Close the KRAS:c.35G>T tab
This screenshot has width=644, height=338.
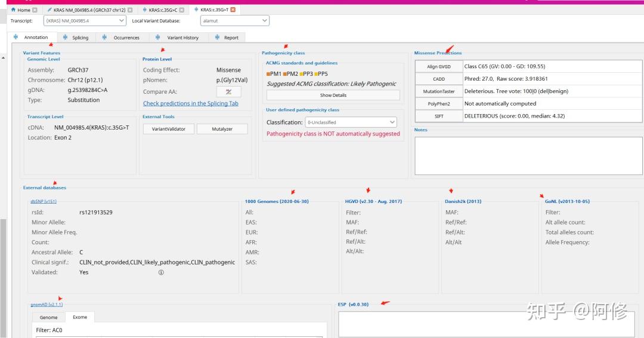(x=233, y=10)
